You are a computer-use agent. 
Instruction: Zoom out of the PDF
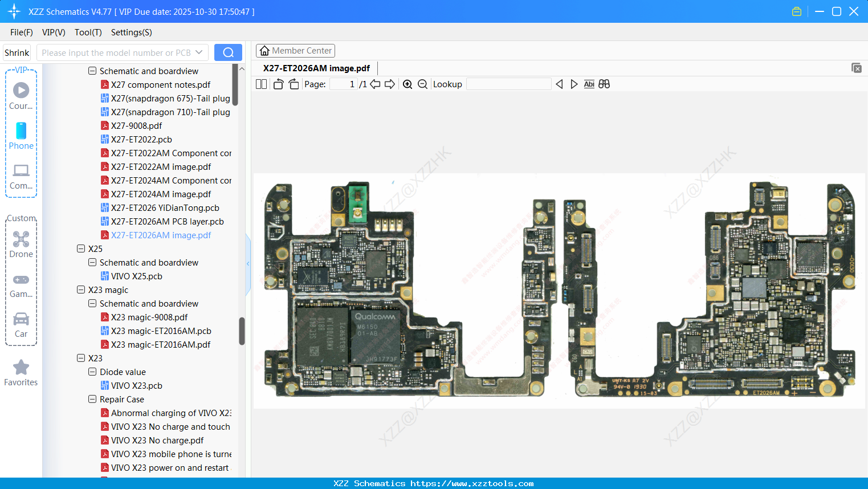(422, 84)
